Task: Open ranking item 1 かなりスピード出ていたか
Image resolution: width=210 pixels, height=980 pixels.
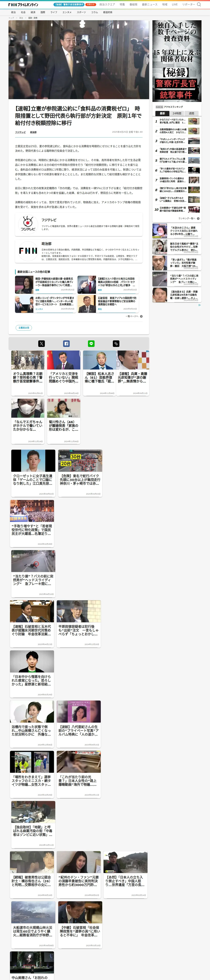Action: (x=177, y=121)
